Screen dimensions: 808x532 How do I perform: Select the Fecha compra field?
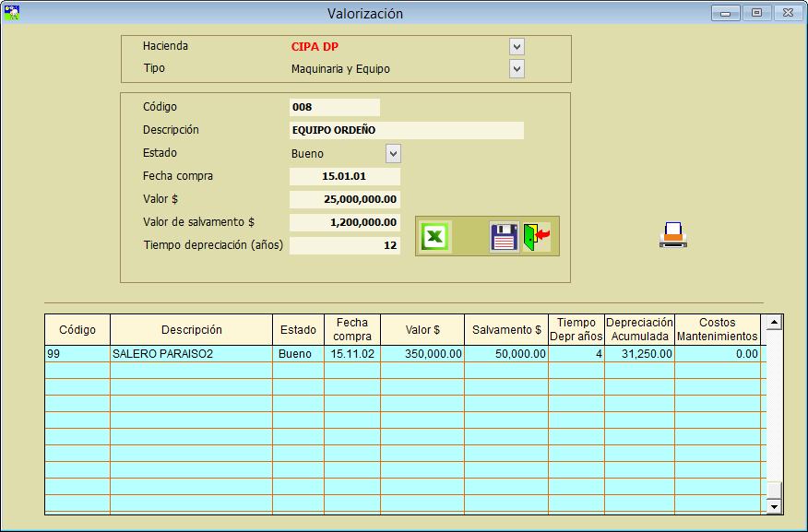pyautogui.click(x=344, y=176)
